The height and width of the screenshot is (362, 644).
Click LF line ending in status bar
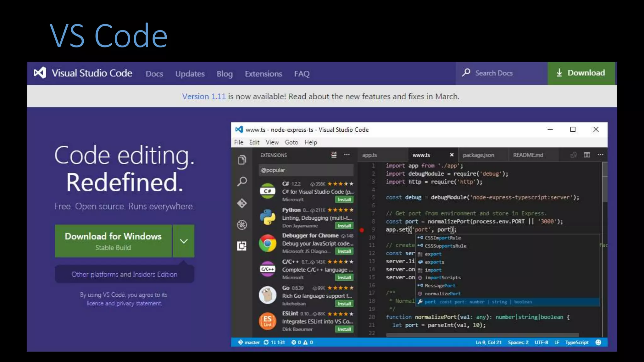(x=557, y=342)
